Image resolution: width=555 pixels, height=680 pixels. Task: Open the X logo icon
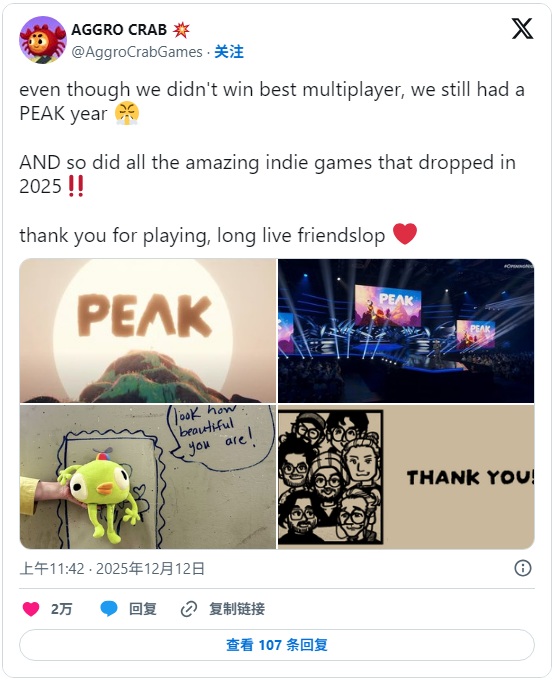pyautogui.click(x=522, y=29)
